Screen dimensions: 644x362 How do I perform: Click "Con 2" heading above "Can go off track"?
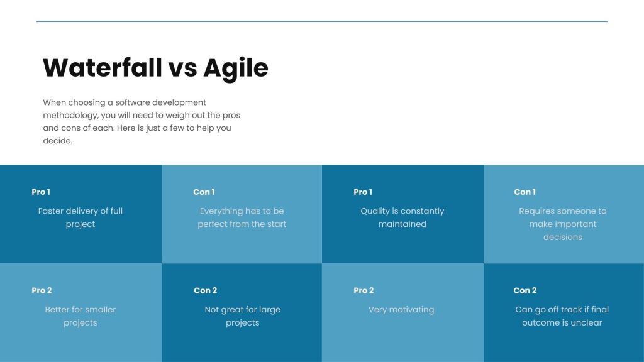[x=525, y=290]
